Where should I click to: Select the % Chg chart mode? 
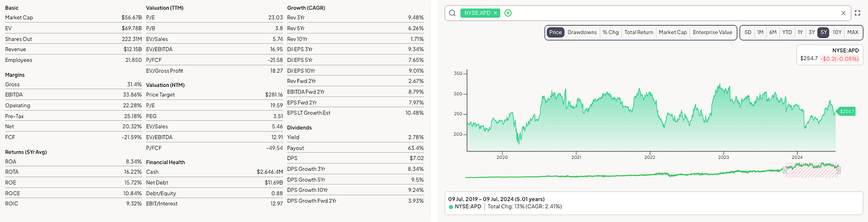pos(610,33)
